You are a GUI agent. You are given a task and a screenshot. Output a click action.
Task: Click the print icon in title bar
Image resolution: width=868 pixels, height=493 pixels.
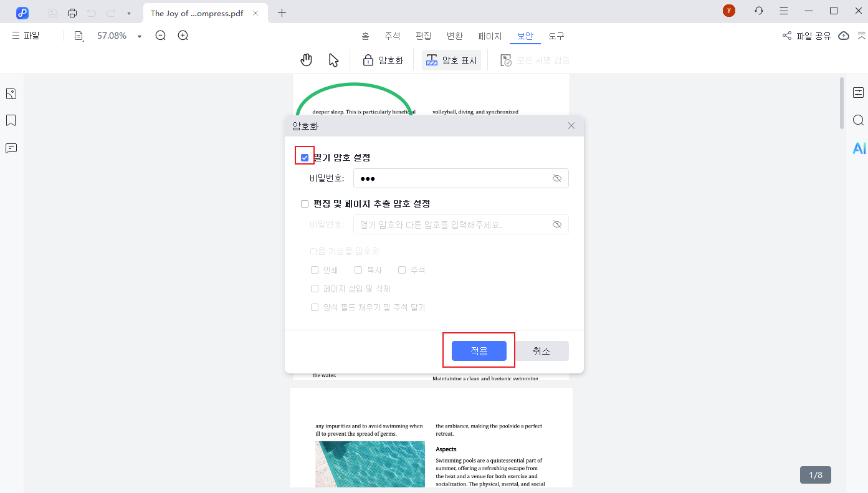[72, 13]
